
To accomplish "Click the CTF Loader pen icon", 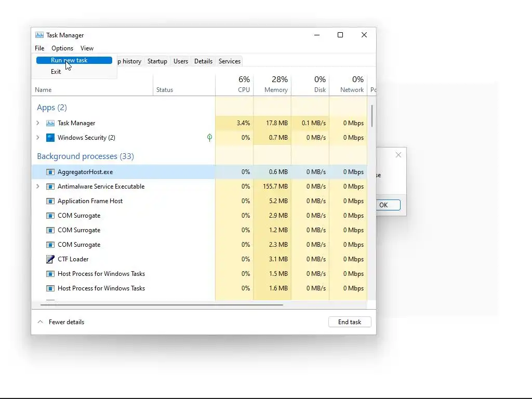I will click(x=50, y=259).
